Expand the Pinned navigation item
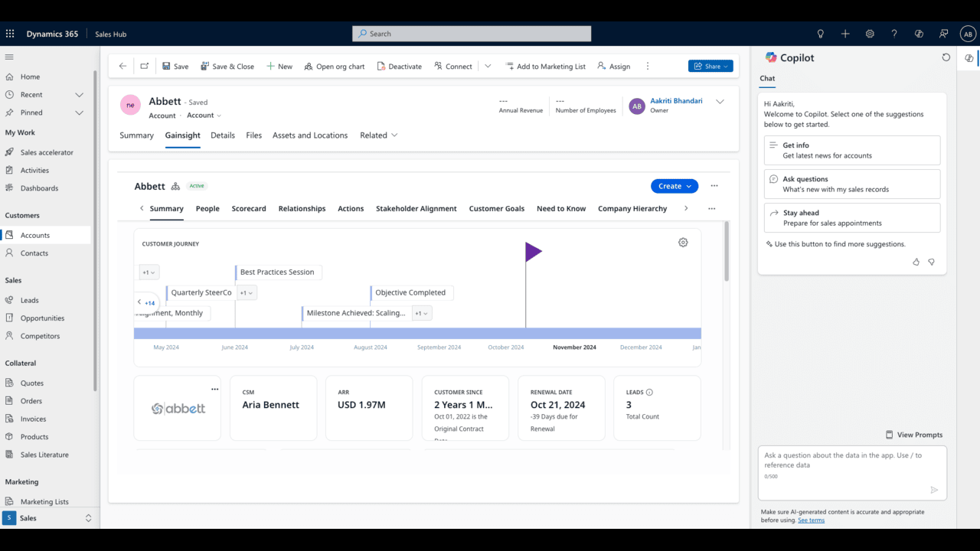 79,112
